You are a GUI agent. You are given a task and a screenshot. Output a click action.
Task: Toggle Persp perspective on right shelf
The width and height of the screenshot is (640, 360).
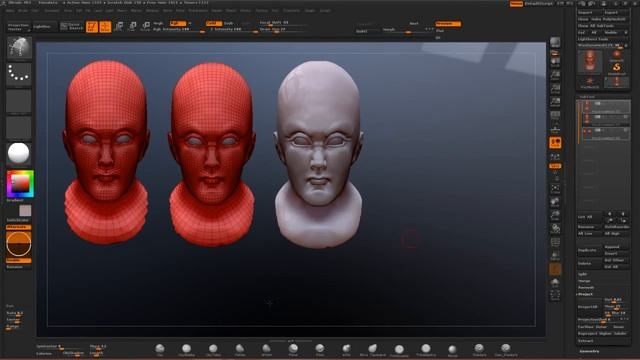[555, 116]
